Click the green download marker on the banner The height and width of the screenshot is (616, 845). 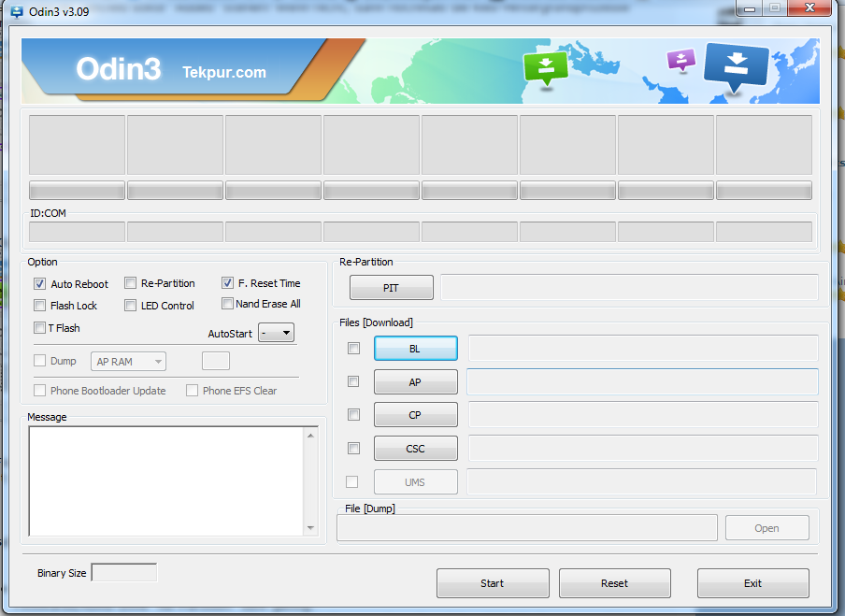(545, 67)
